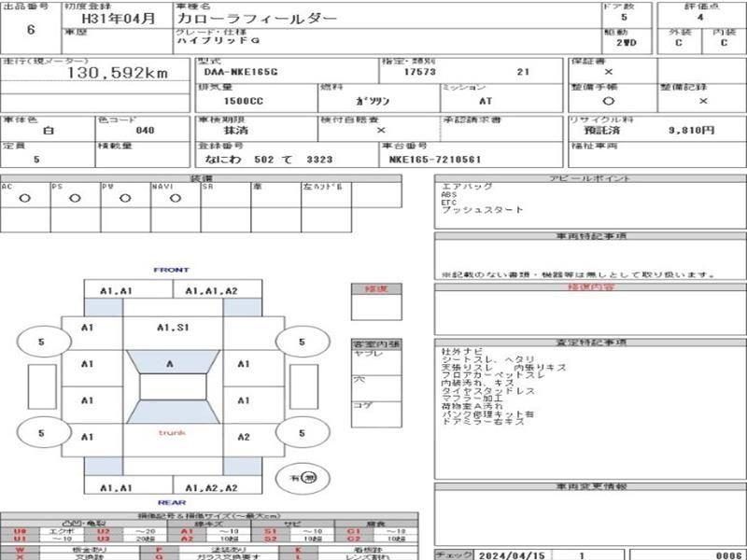747x560 pixels.
Task: Select the S1 code in the damage legend
Action: tap(271, 531)
